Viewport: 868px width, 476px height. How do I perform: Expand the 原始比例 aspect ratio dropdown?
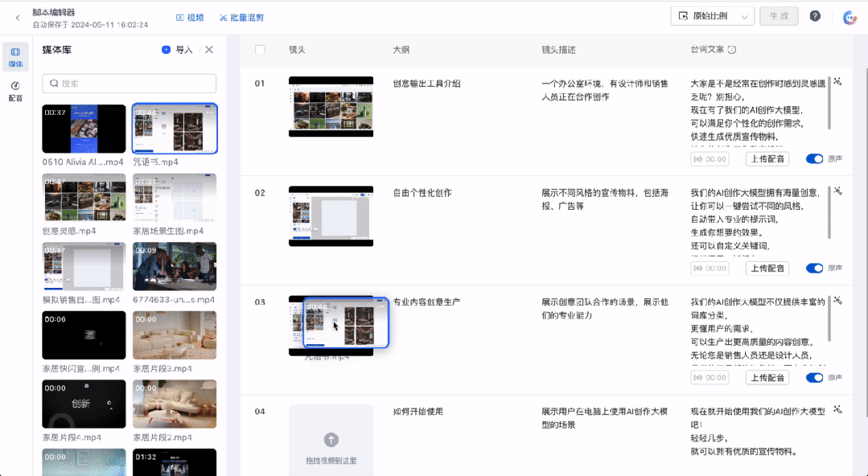712,16
